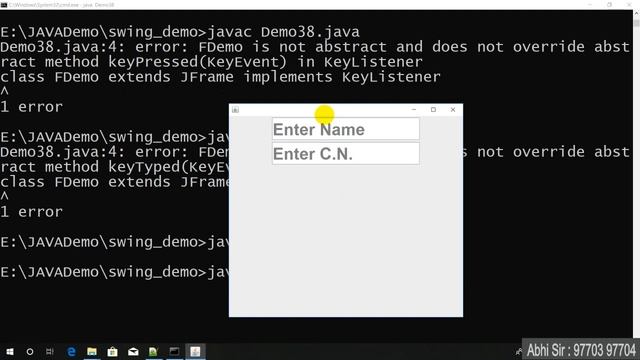Screen dimensions: 640x360
Task: Click the Java icon in the Swing window title bar
Action: (x=236, y=109)
